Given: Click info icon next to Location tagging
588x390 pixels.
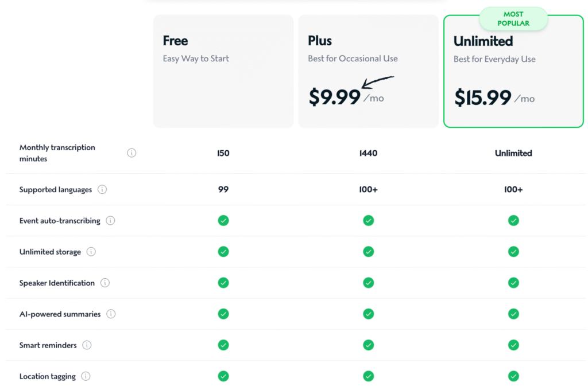Looking at the screenshot, I should 86,376.
